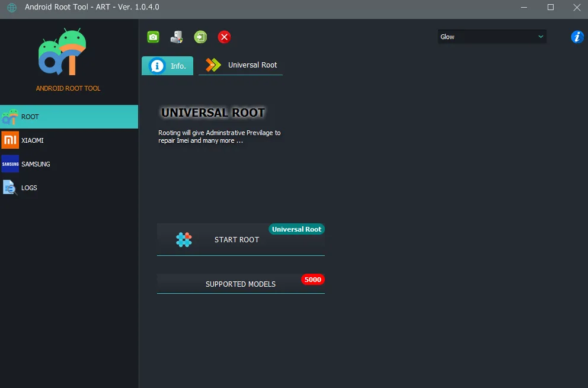Click the UNIVERSAL ROOT heading
The width and height of the screenshot is (588, 388).
click(x=213, y=113)
